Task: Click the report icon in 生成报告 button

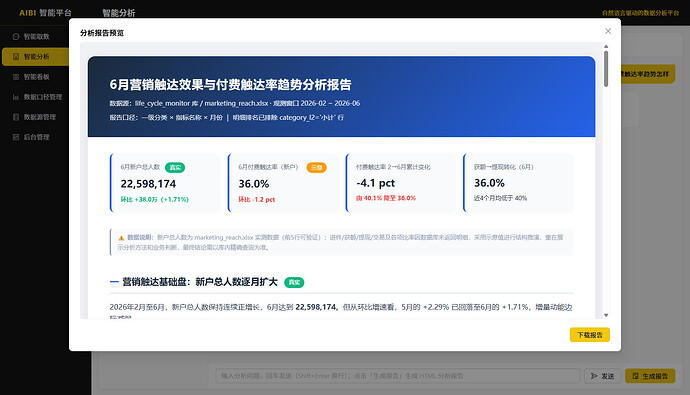Action: (635, 376)
